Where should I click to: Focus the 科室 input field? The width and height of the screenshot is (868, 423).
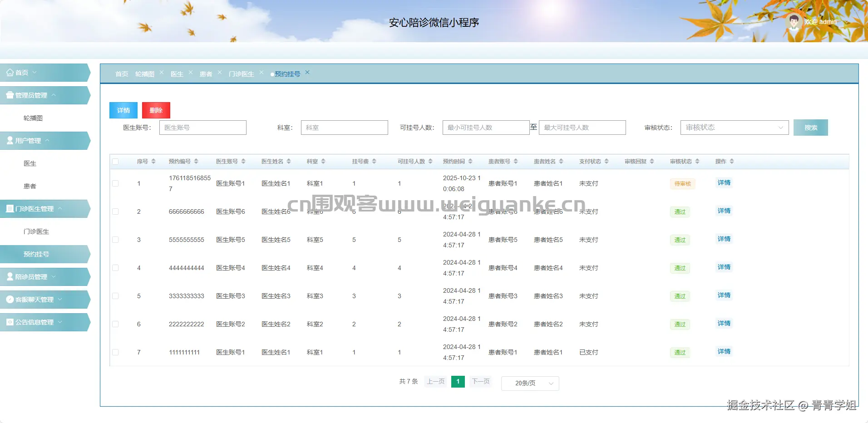pos(345,128)
